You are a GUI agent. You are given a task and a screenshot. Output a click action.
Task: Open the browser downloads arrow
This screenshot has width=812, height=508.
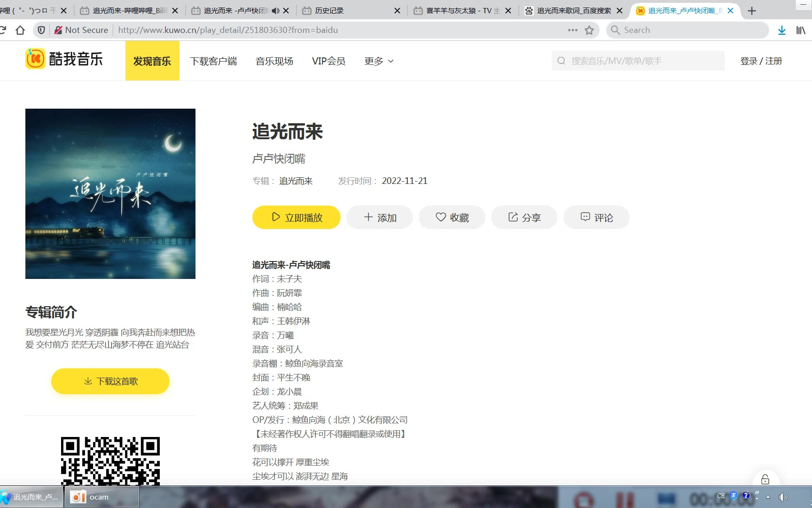[782, 30]
